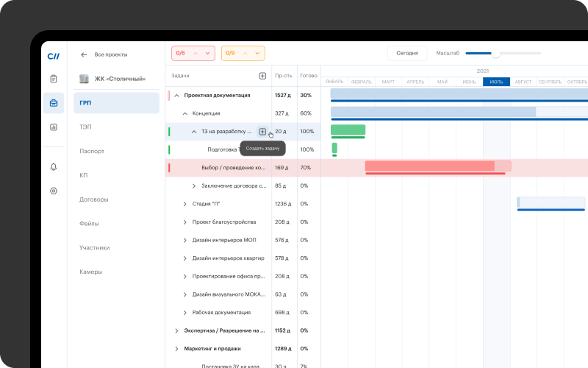Click the ЖК «Столичный» building icon
Viewport: 588px width, 368px height.
84,79
